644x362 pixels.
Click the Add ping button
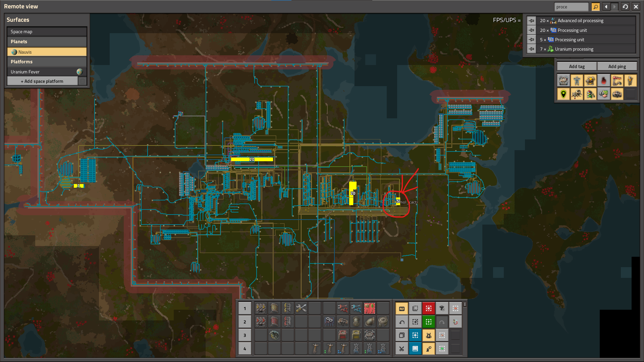pyautogui.click(x=617, y=66)
